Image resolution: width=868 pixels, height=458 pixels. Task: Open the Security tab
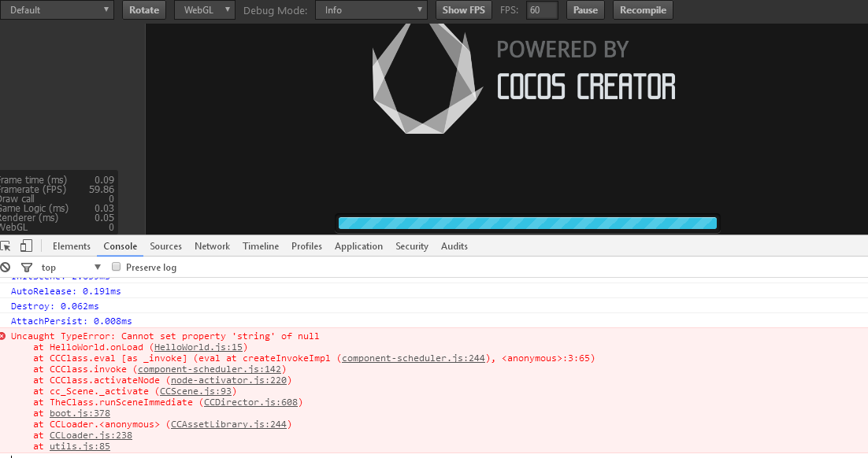[412, 246]
